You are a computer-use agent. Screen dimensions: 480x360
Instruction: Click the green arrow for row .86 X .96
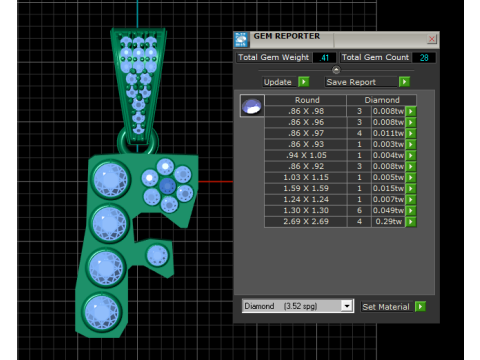[411, 122]
